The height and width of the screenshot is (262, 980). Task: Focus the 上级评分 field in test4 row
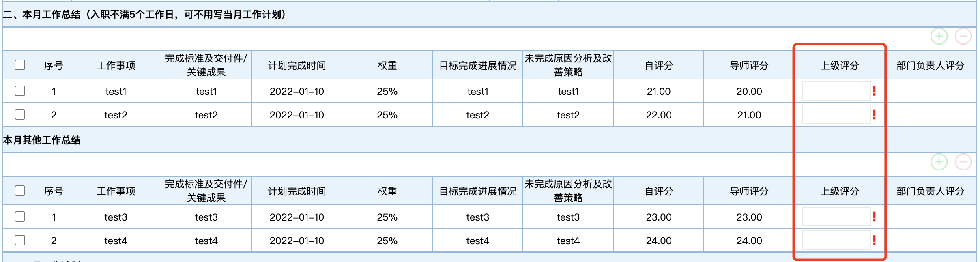coord(836,240)
